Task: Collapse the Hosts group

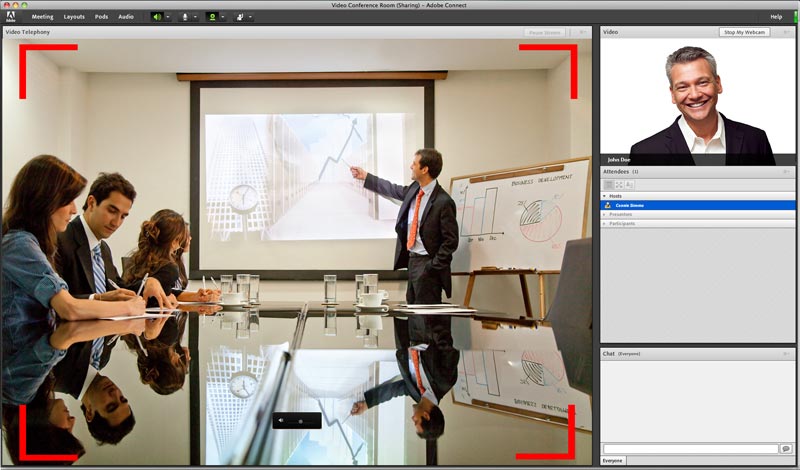Action: [605, 196]
